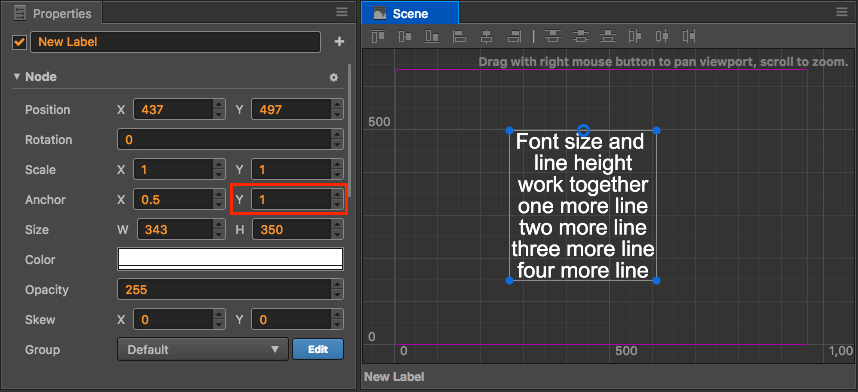
Task: Increase Scale X with its up arrow
Action: click(219, 165)
